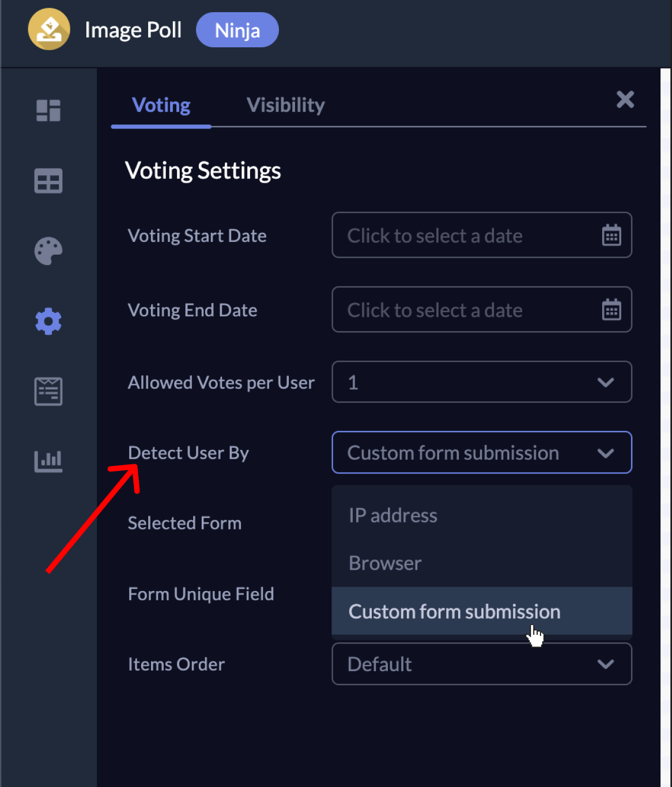672x787 pixels.
Task: Select the settings gear icon in the sidebar
Action: point(48,321)
